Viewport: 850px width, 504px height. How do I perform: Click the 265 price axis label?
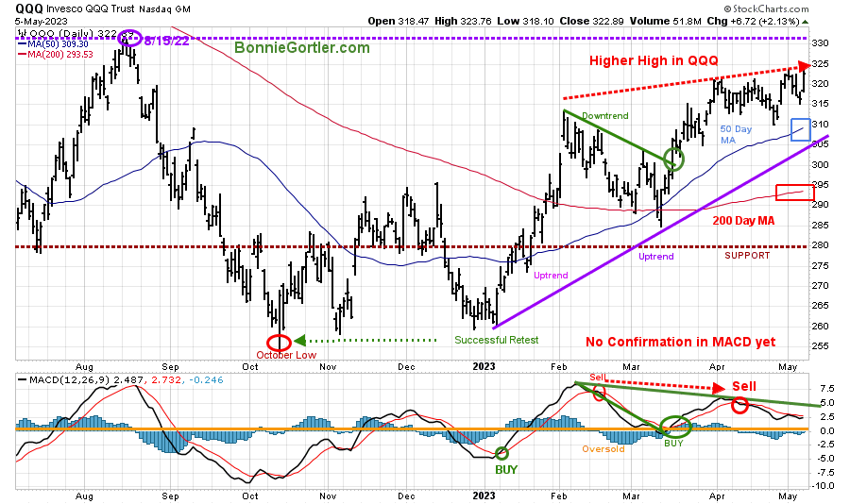coord(820,306)
